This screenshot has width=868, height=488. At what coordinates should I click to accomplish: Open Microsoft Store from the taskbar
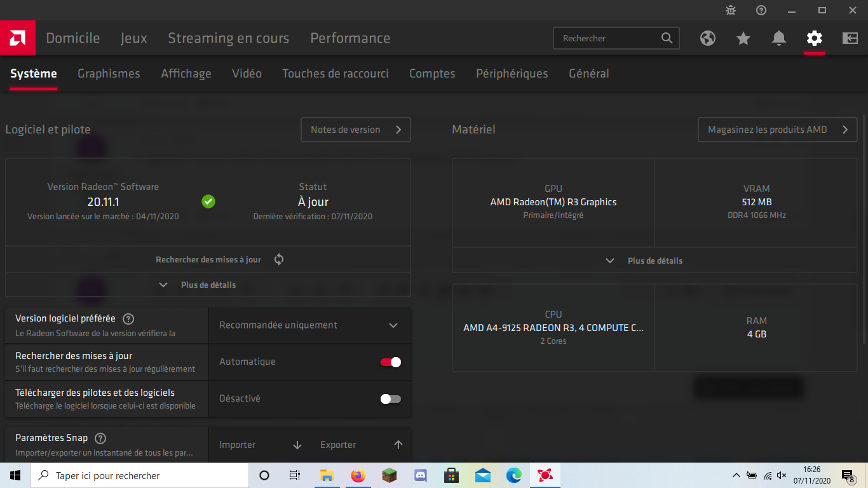pos(451,475)
